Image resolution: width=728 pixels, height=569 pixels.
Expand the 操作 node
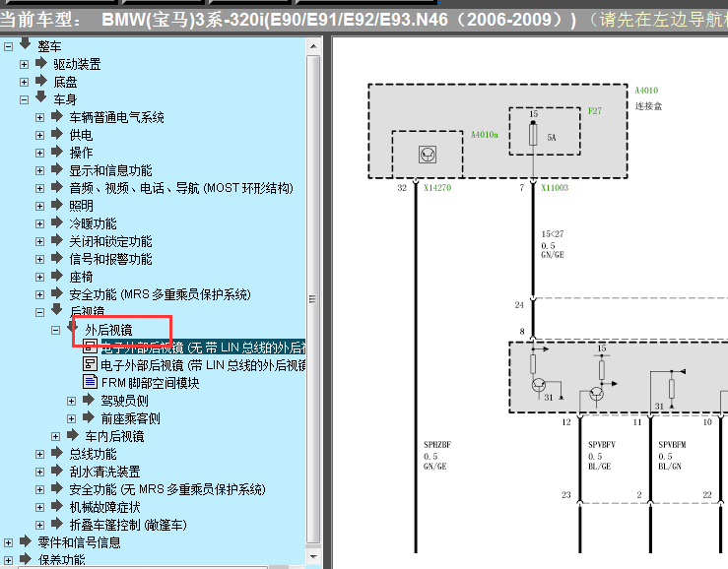40,153
